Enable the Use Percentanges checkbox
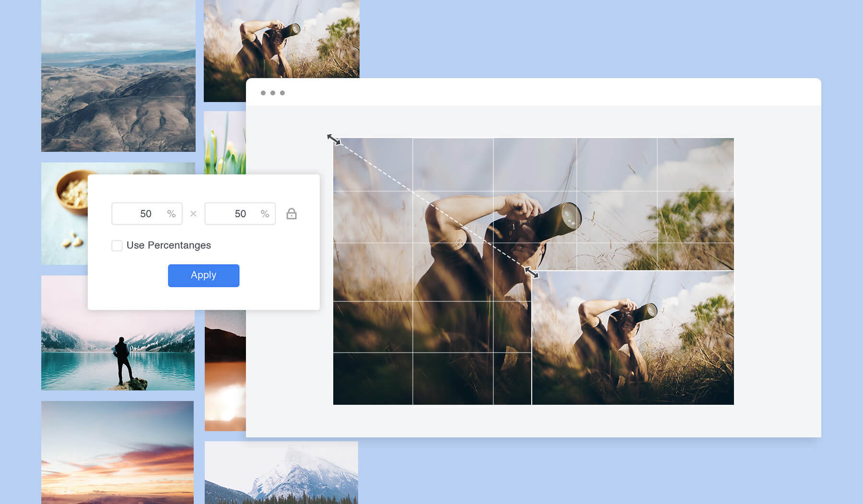863x504 pixels. (x=117, y=245)
